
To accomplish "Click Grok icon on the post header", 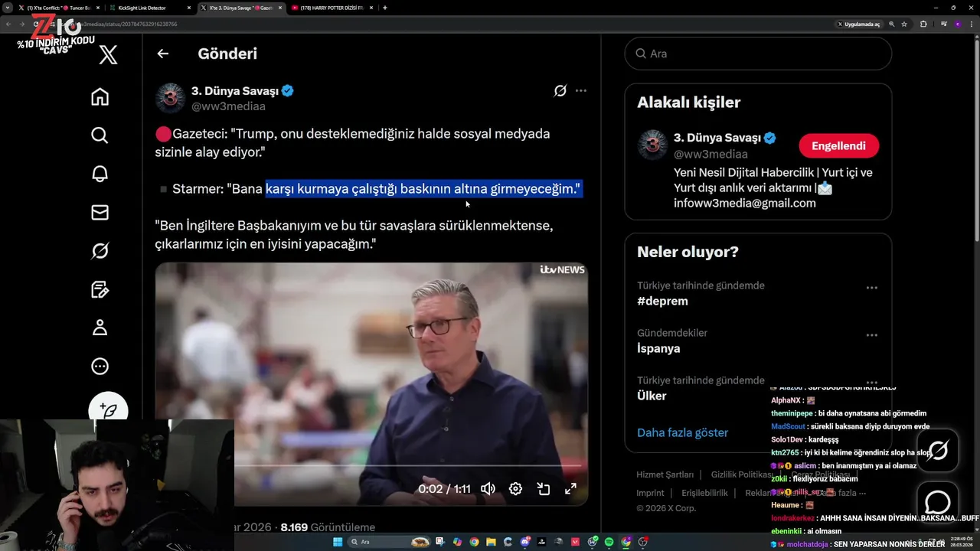I will pyautogui.click(x=560, y=91).
